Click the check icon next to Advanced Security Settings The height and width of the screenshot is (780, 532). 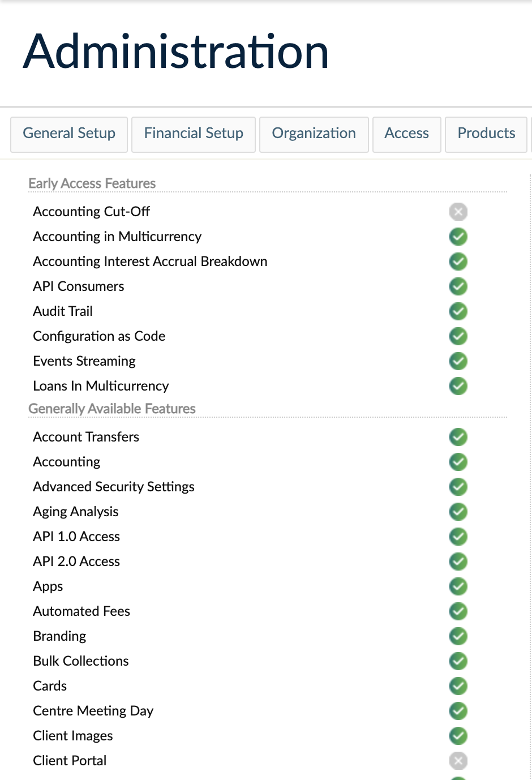(x=458, y=487)
